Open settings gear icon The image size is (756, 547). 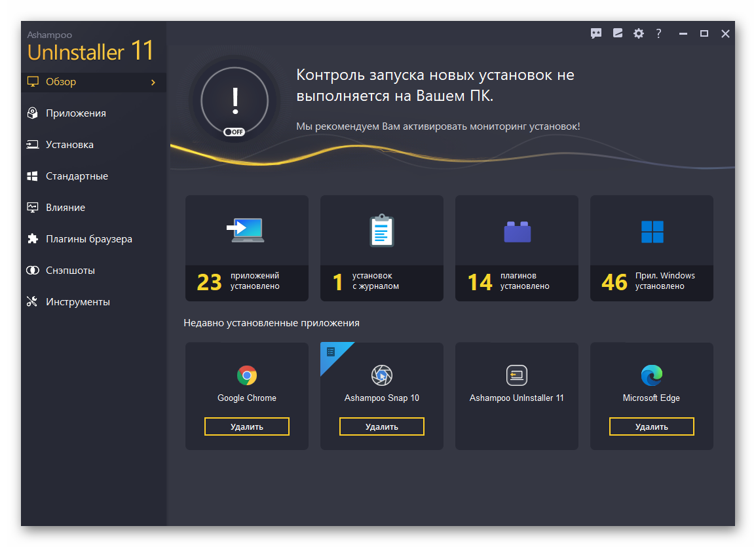638,33
